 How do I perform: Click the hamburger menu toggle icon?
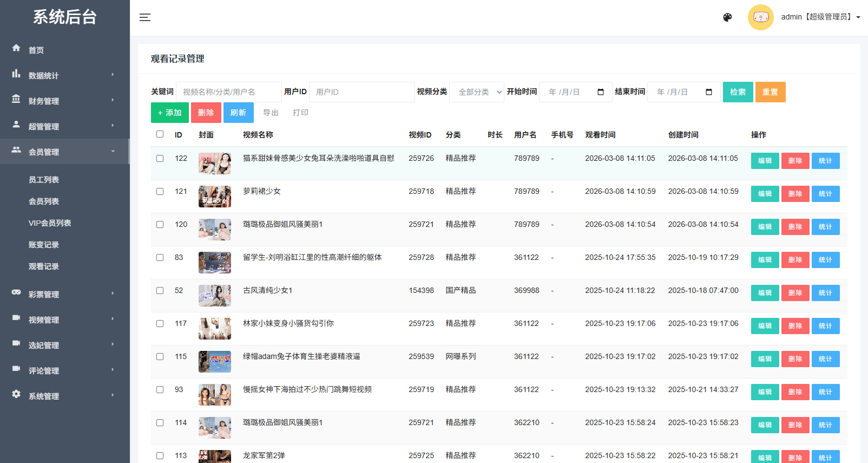point(144,17)
